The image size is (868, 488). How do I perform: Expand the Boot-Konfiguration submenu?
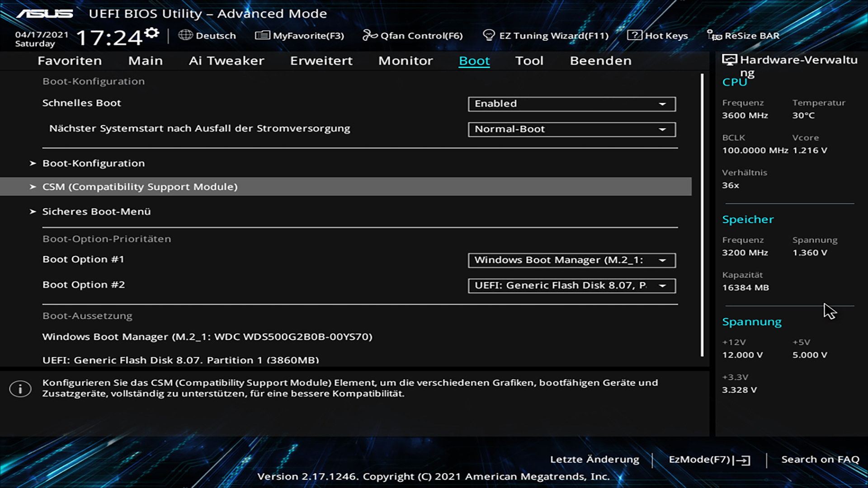[94, 163]
